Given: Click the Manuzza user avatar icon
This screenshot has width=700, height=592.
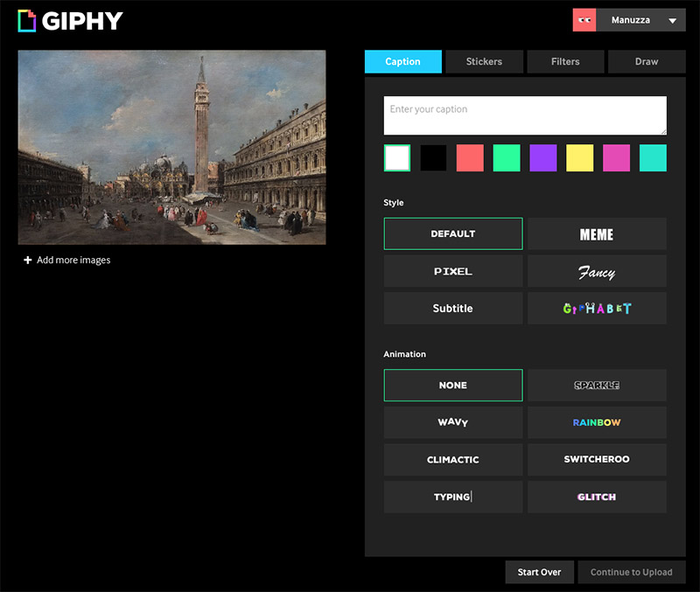Looking at the screenshot, I should point(584,20).
